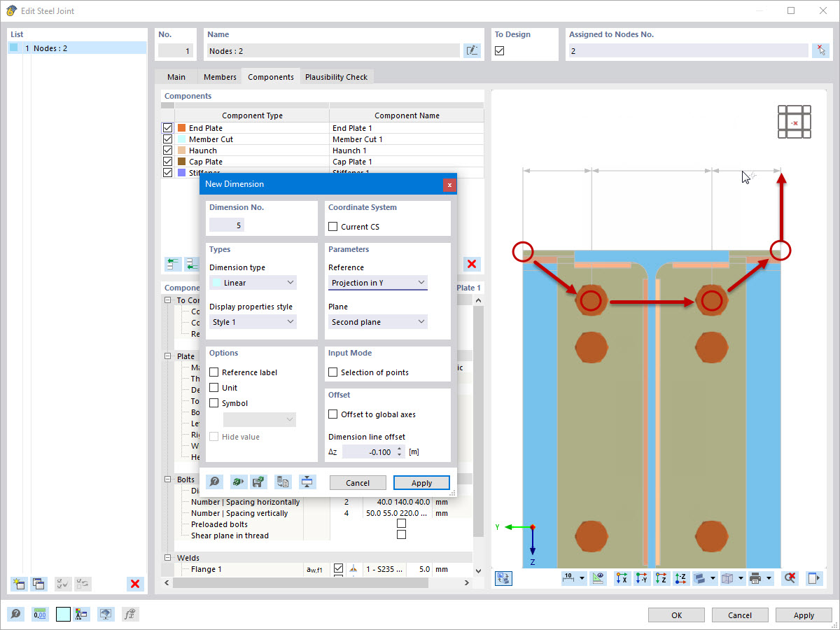
Task: Click the dimension tool icon labeled 10
Action: pos(569,578)
